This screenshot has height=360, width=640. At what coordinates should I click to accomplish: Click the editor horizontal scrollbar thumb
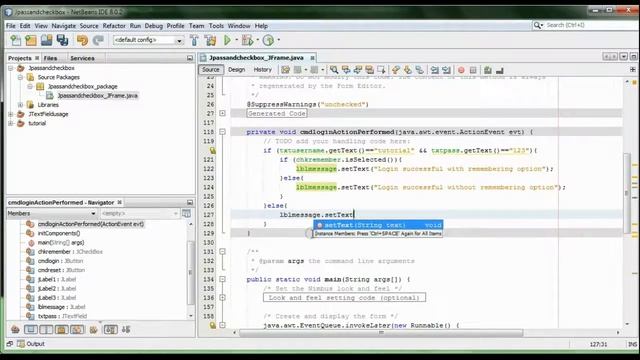click(x=381, y=333)
